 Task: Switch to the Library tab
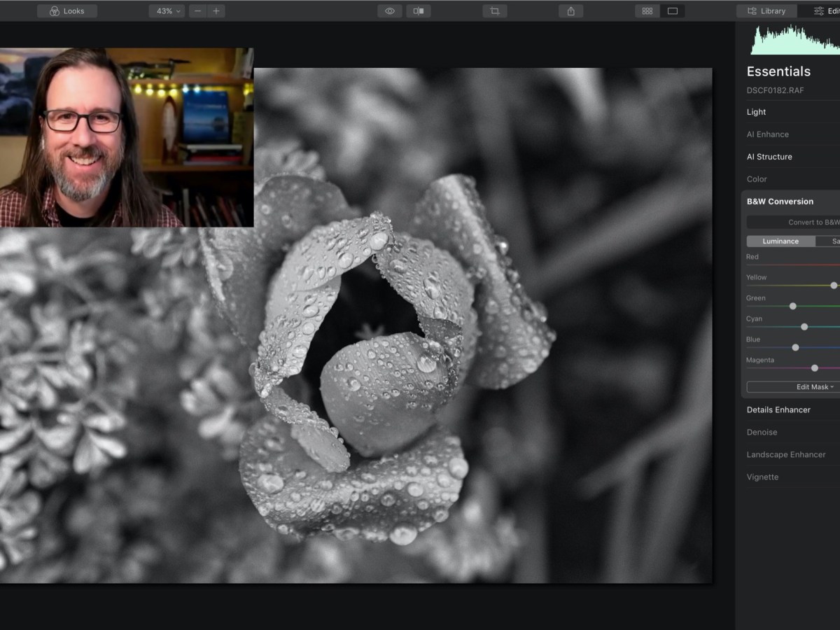766,11
